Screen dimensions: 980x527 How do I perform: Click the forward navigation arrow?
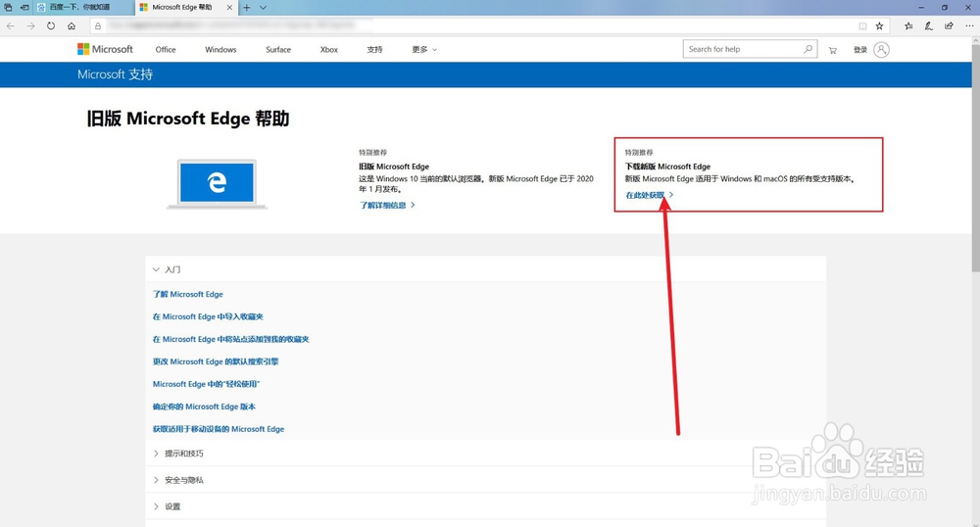[x=30, y=25]
